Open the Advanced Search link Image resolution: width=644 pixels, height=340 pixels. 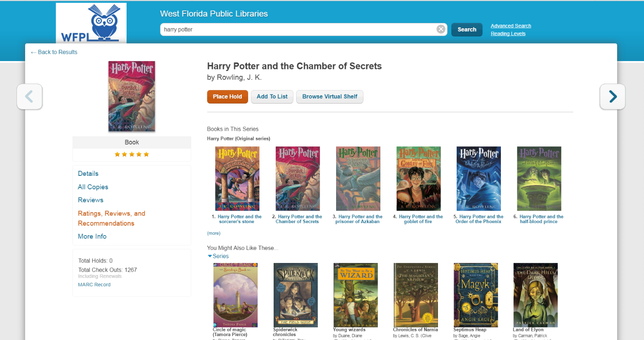(x=511, y=26)
